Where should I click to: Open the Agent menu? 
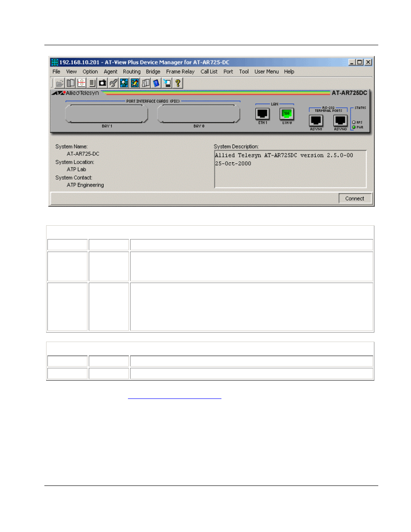tap(110, 72)
